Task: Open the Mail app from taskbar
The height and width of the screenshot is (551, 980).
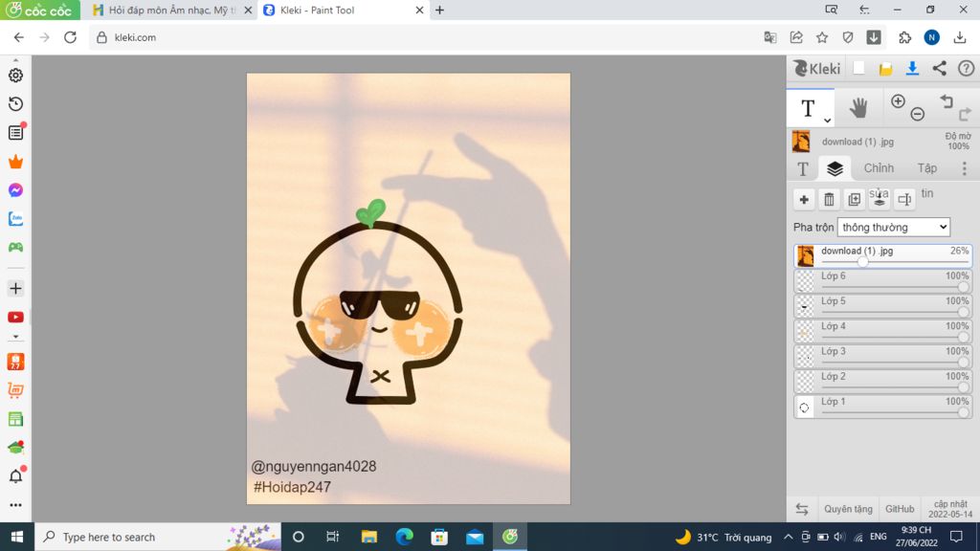Action: (x=475, y=537)
